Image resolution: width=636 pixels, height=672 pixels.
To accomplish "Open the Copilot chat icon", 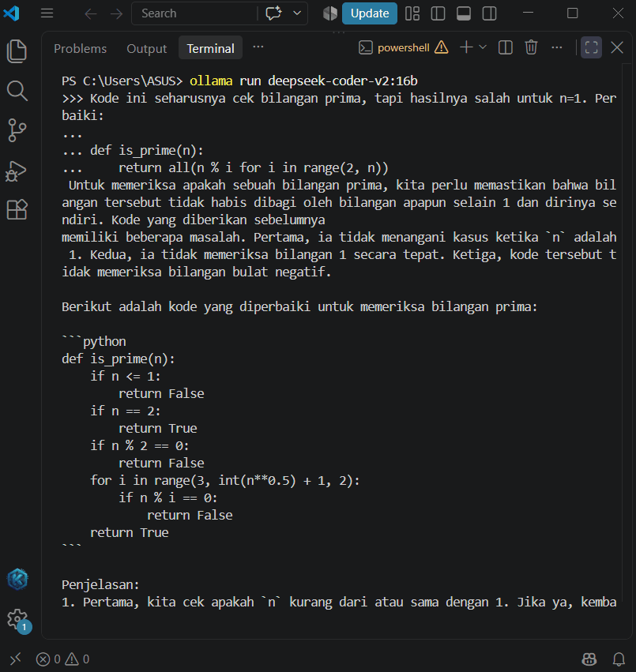I will (x=273, y=13).
